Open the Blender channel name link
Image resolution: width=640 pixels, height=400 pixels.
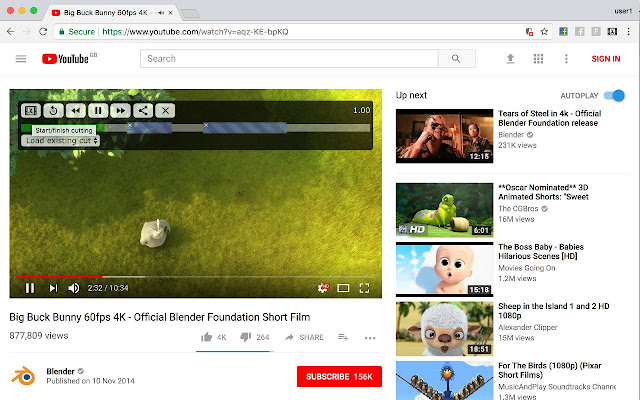pyautogui.click(x=60, y=371)
